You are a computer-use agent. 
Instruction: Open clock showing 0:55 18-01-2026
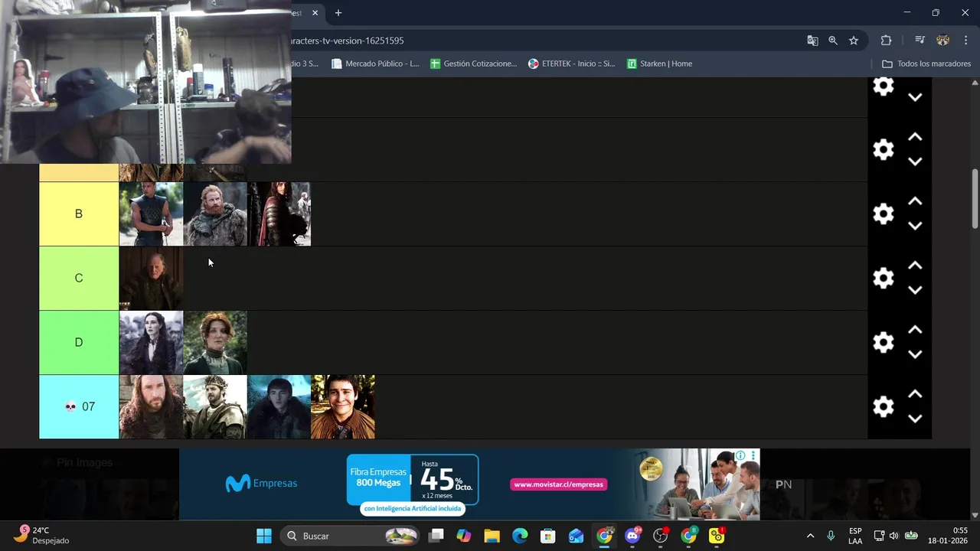(947, 536)
